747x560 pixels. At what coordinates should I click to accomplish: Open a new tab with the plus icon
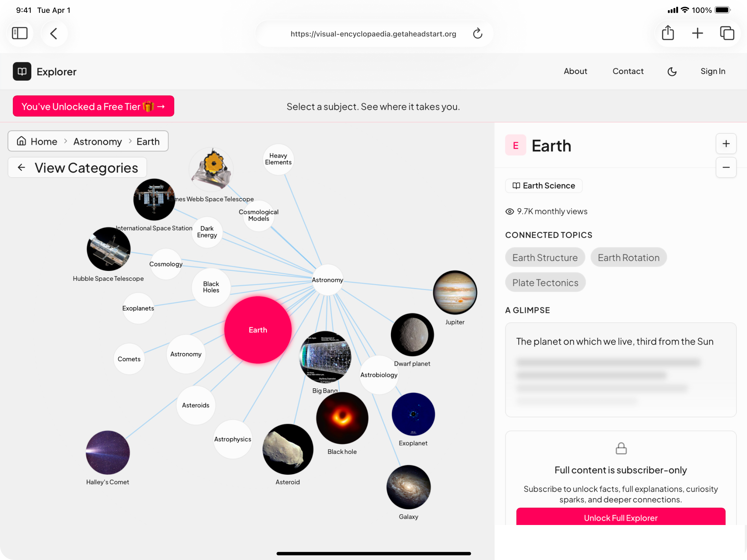point(697,33)
